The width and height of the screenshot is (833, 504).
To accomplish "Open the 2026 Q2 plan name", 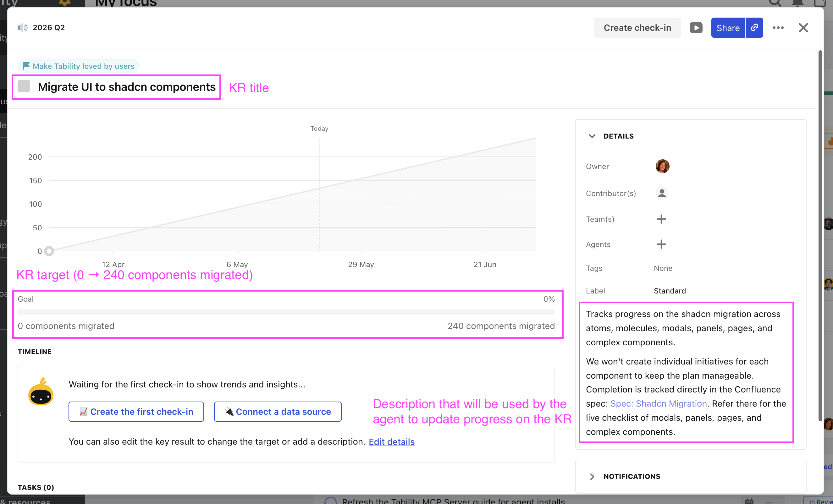I will pyautogui.click(x=49, y=28).
